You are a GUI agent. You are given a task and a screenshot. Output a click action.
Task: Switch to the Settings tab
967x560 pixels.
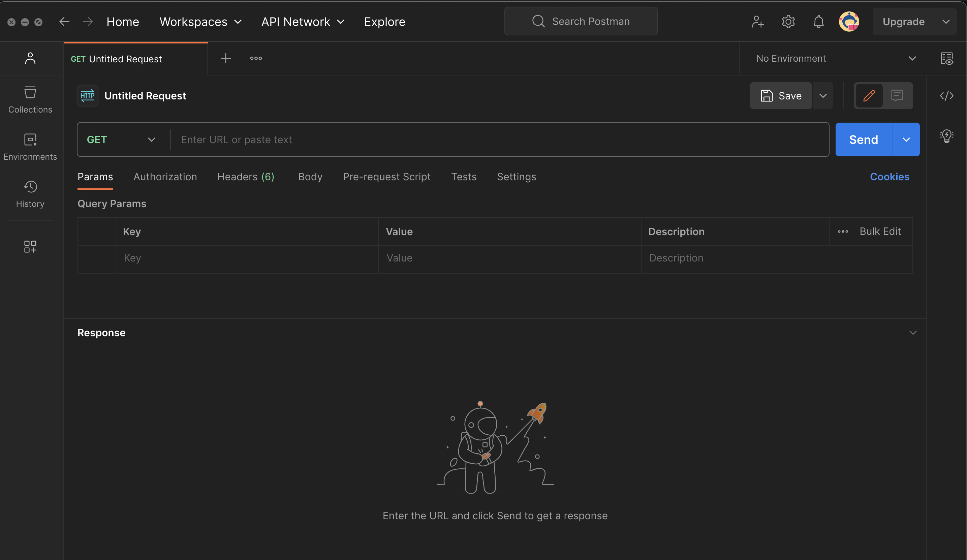[x=517, y=177]
